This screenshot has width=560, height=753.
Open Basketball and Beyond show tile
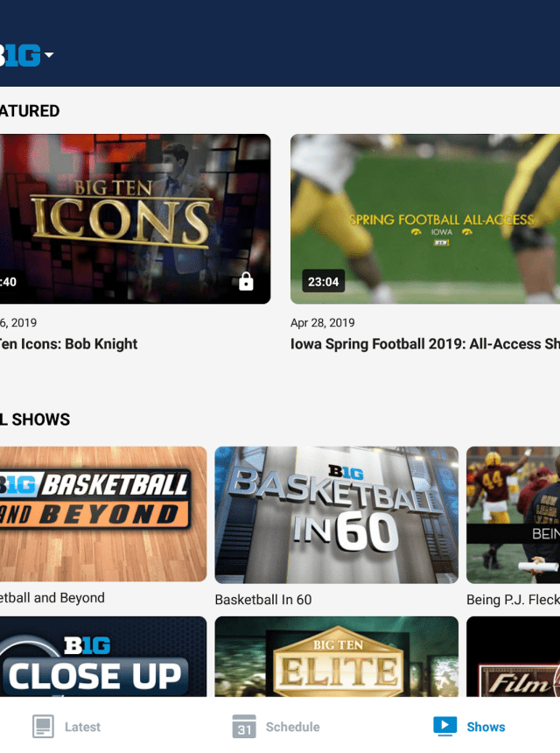point(103,514)
